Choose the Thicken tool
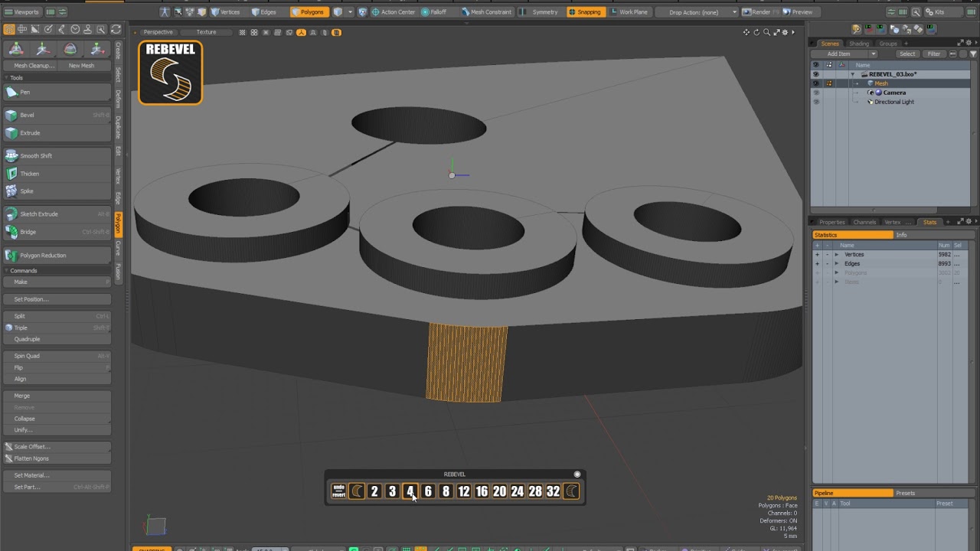980x551 pixels. 57,174
